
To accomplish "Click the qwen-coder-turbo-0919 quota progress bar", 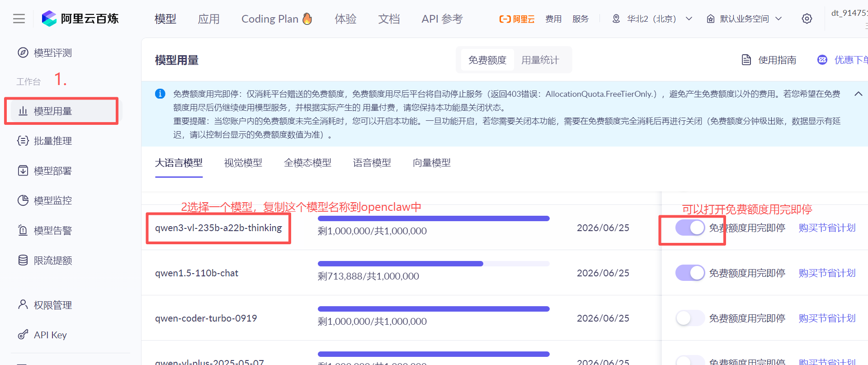I will pyautogui.click(x=434, y=309).
